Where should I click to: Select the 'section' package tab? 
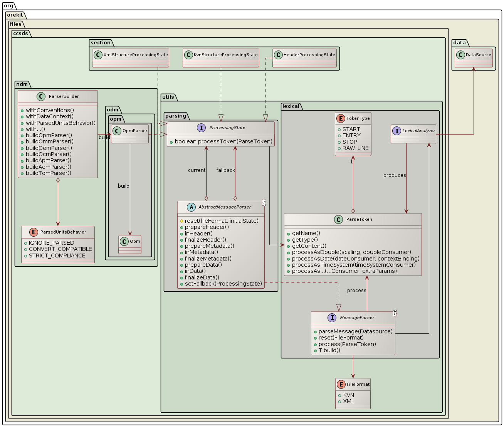[101, 42]
